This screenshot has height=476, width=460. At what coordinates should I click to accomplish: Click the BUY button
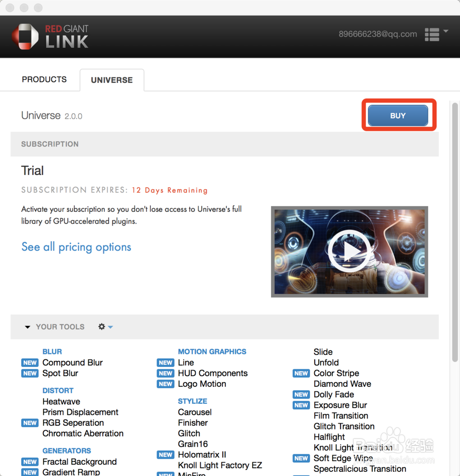(398, 116)
